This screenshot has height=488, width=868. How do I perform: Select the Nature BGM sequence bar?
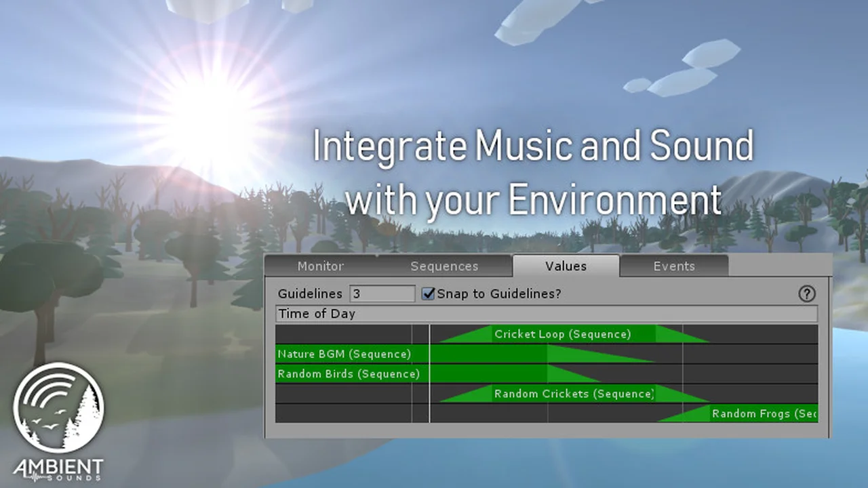coord(407,354)
